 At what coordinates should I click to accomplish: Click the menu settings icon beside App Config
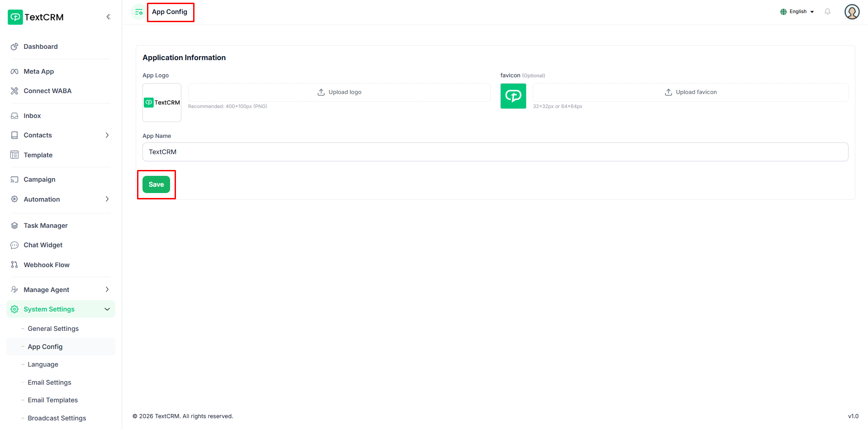138,12
